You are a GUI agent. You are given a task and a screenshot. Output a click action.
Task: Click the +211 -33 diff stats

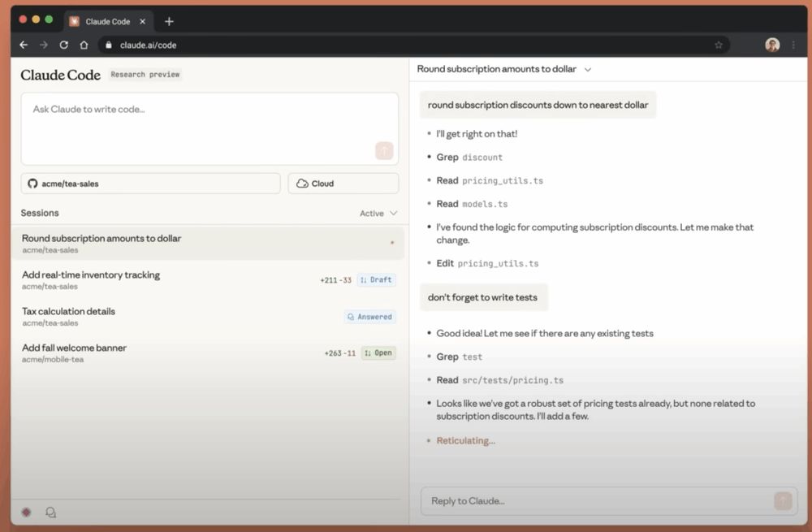tap(335, 280)
